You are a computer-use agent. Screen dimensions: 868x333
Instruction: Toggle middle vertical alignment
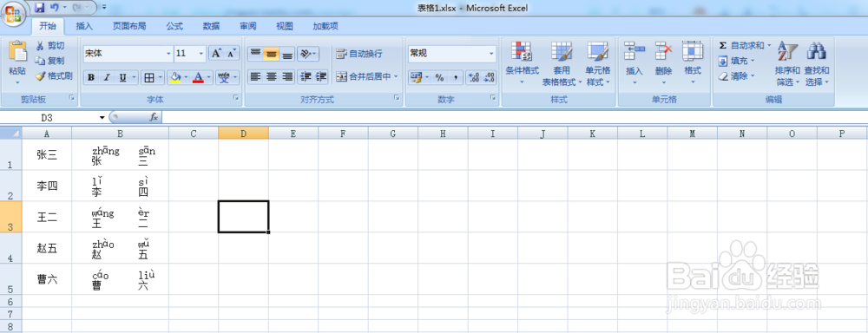(271, 54)
